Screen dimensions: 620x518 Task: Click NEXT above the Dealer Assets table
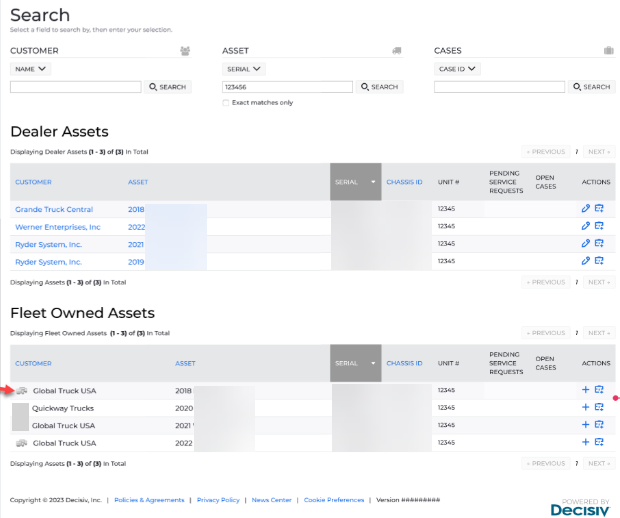point(599,151)
